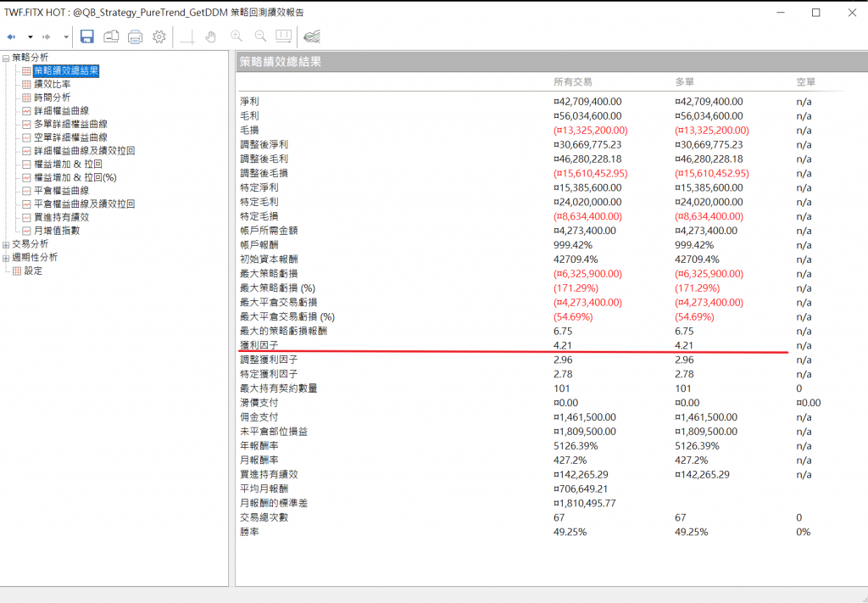The height and width of the screenshot is (603, 868).
Task: Click the navigate back arrow icon
Action: 12,37
